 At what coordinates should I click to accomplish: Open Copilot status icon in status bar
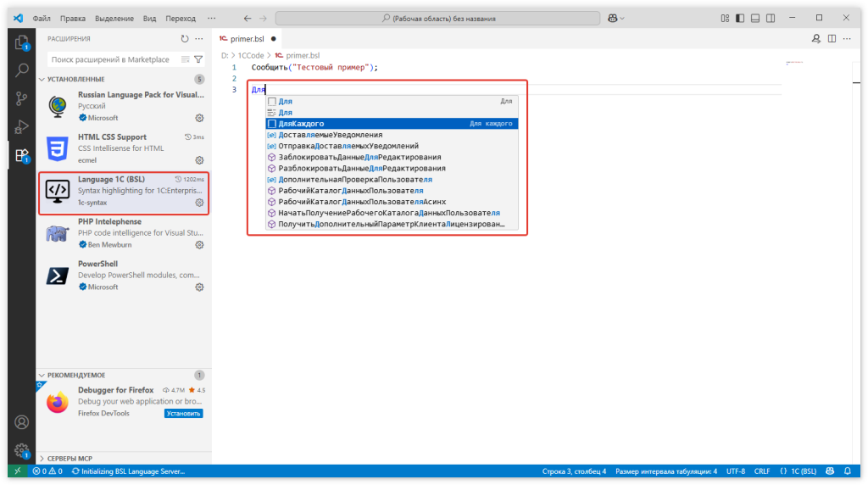point(830,471)
